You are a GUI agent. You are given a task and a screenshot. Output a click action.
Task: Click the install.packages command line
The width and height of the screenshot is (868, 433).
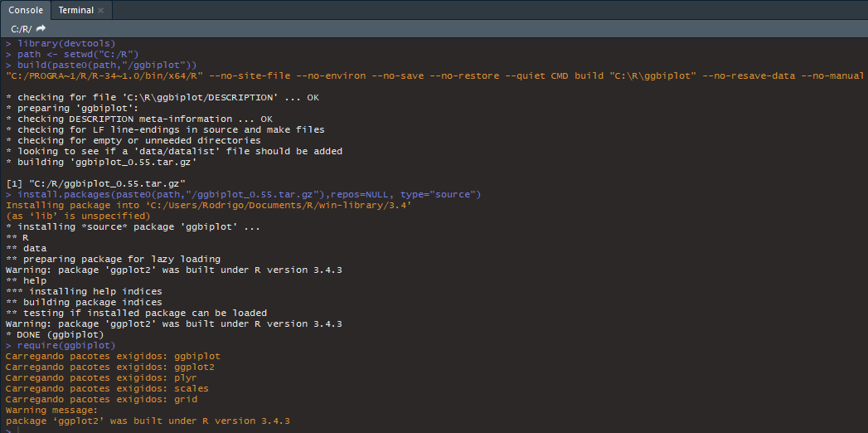click(244, 194)
